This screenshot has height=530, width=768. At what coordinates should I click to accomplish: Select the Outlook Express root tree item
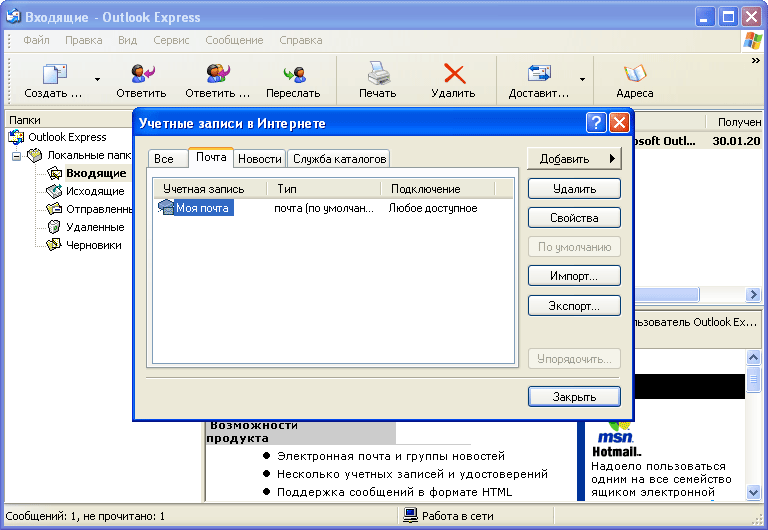click(67, 137)
